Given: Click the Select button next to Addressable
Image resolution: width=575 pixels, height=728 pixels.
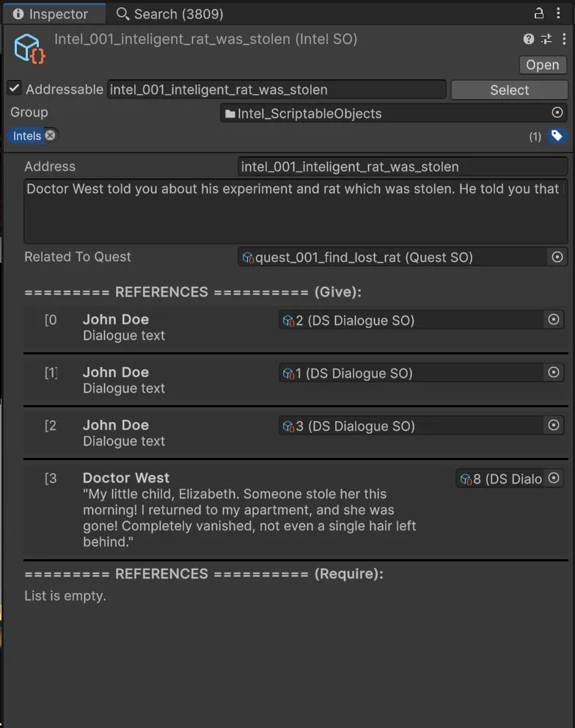Looking at the screenshot, I should click(x=509, y=89).
